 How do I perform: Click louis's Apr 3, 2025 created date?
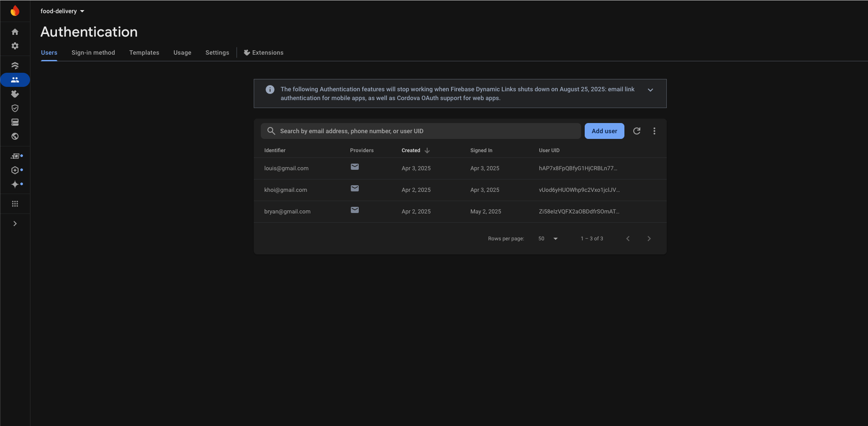tap(416, 168)
